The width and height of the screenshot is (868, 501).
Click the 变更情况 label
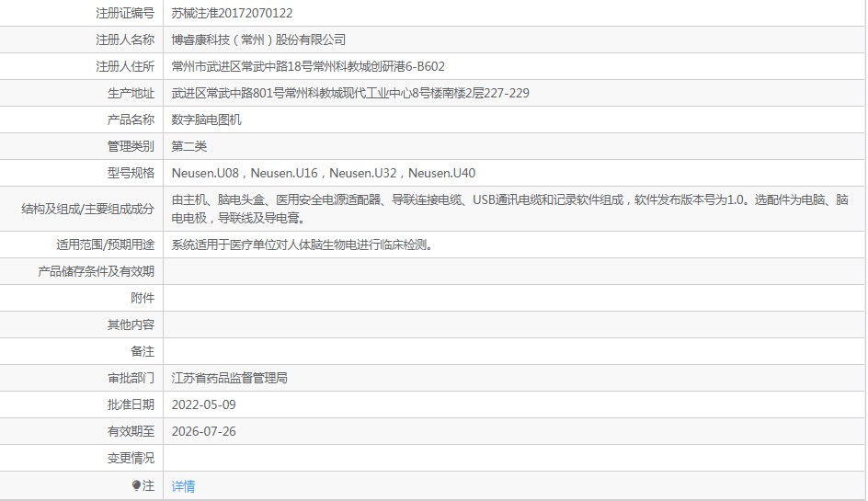131,458
